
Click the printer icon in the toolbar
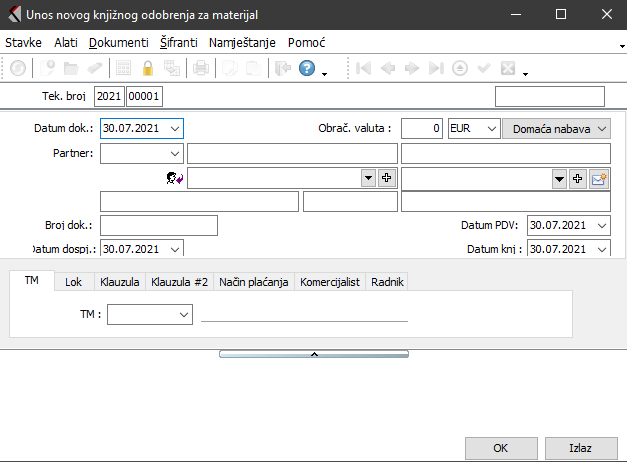click(201, 69)
